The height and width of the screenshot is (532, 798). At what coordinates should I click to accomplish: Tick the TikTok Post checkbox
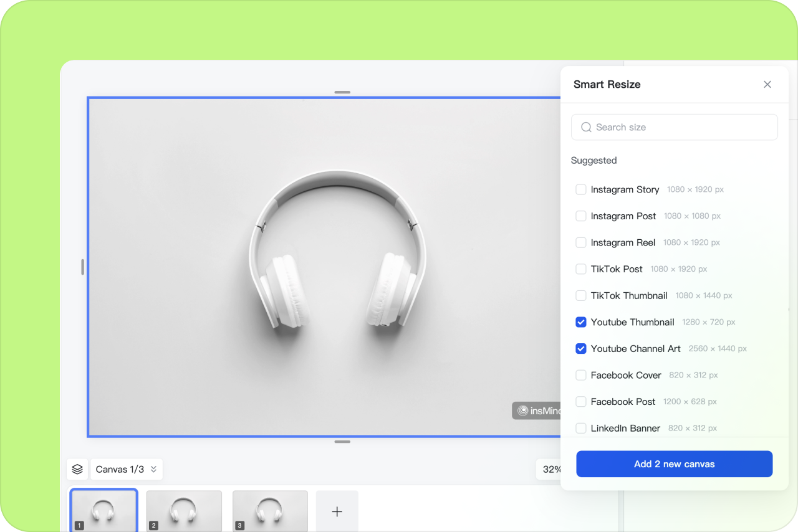[x=580, y=269]
